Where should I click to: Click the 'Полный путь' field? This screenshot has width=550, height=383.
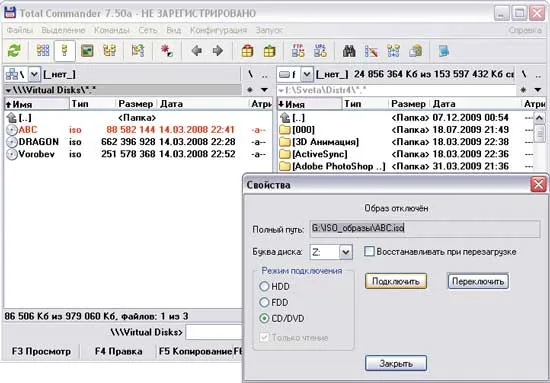click(425, 229)
